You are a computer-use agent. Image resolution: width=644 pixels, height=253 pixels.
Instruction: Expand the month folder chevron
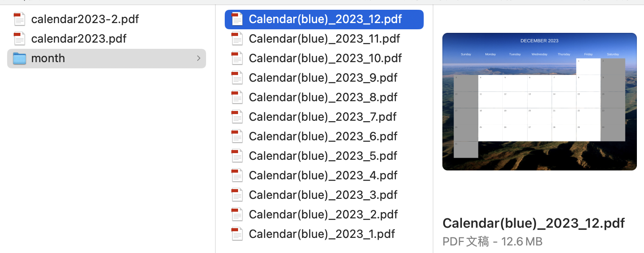(199, 58)
